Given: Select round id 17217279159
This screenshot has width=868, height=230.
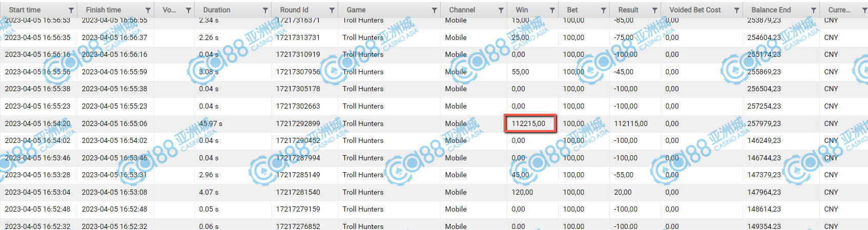Looking at the screenshot, I should click(x=298, y=209).
